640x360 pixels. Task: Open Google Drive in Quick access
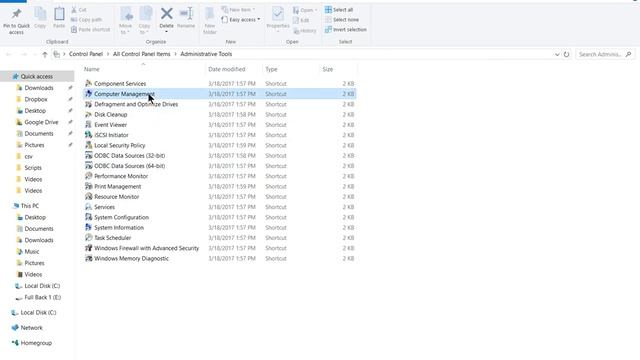pyautogui.click(x=41, y=122)
